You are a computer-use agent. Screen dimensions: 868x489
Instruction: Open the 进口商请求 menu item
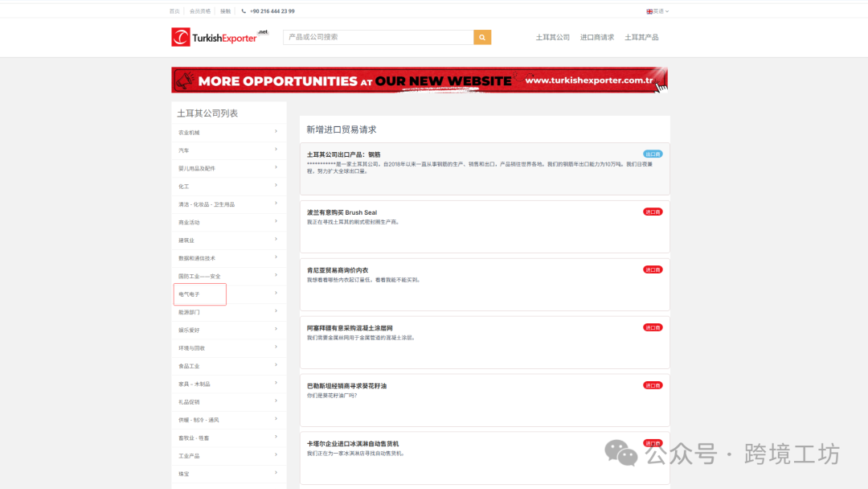click(x=596, y=37)
